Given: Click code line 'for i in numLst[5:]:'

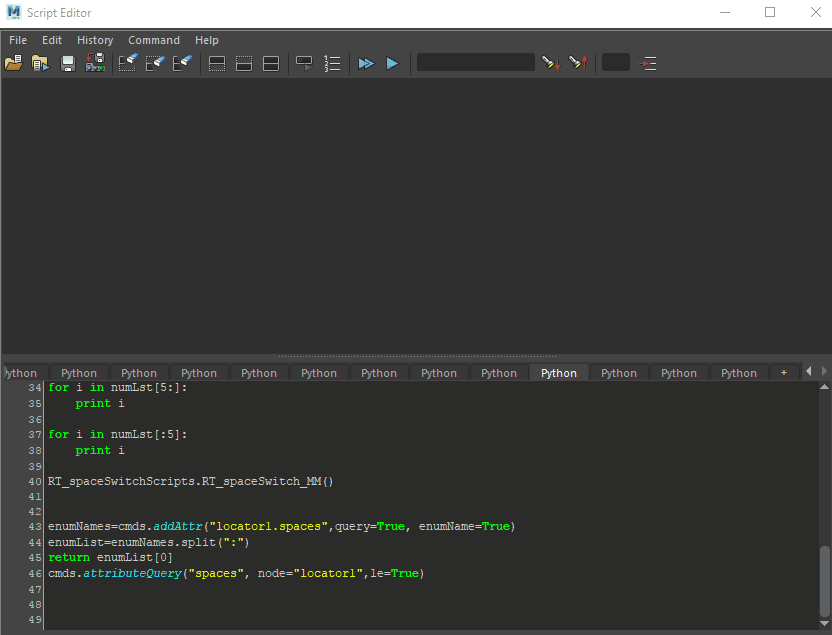Looking at the screenshot, I should pos(117,388).
